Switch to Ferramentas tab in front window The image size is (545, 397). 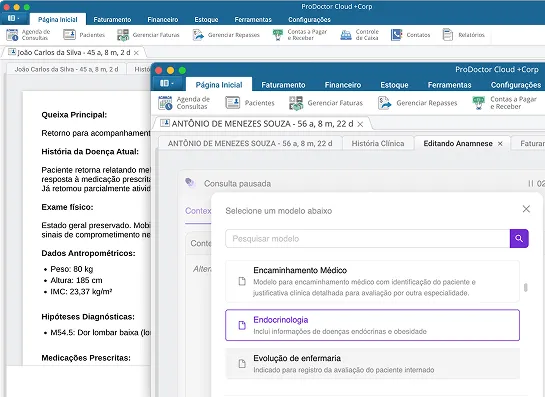[x=449, y=85]
